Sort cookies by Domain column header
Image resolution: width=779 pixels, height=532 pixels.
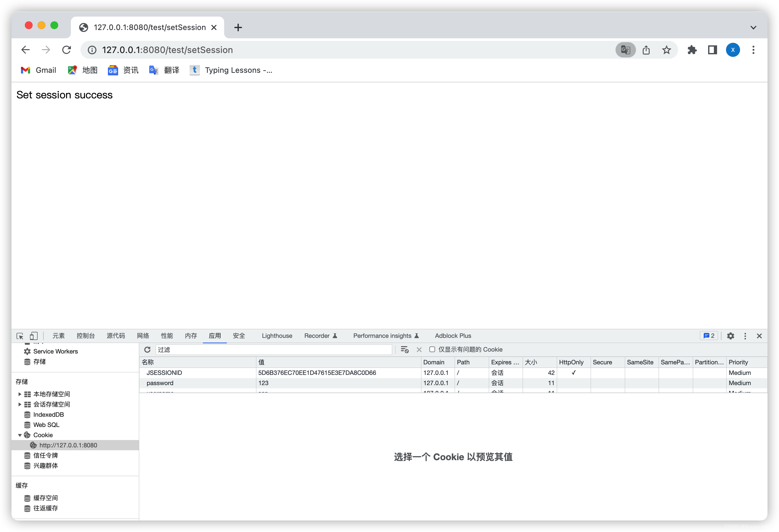(437, 362)
